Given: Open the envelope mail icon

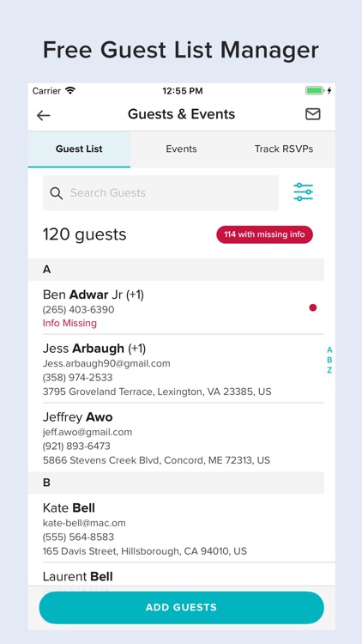Looking at the screenshot, I should [313, 114].
